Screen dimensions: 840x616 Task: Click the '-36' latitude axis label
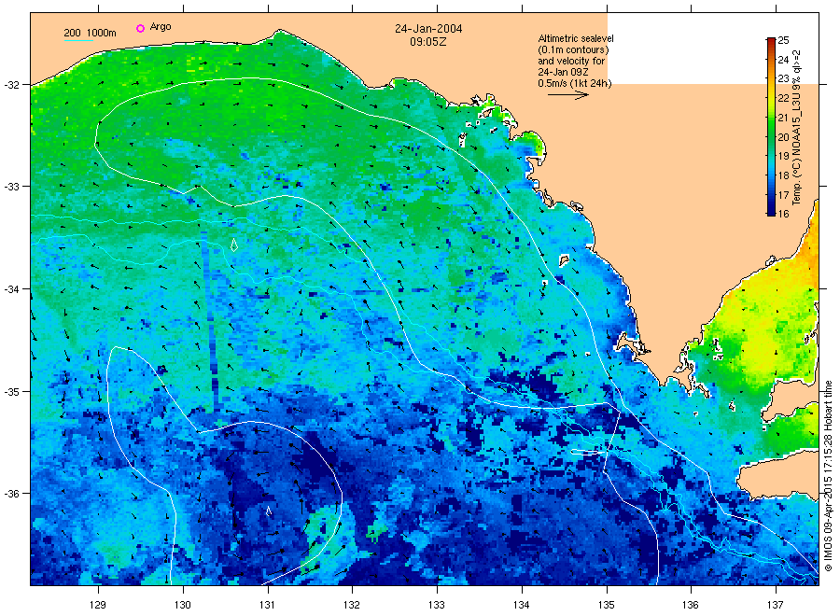(x=10, y=494)
